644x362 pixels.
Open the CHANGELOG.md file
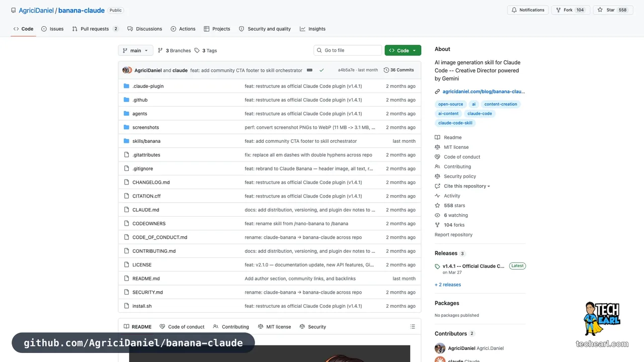[151, 183]
